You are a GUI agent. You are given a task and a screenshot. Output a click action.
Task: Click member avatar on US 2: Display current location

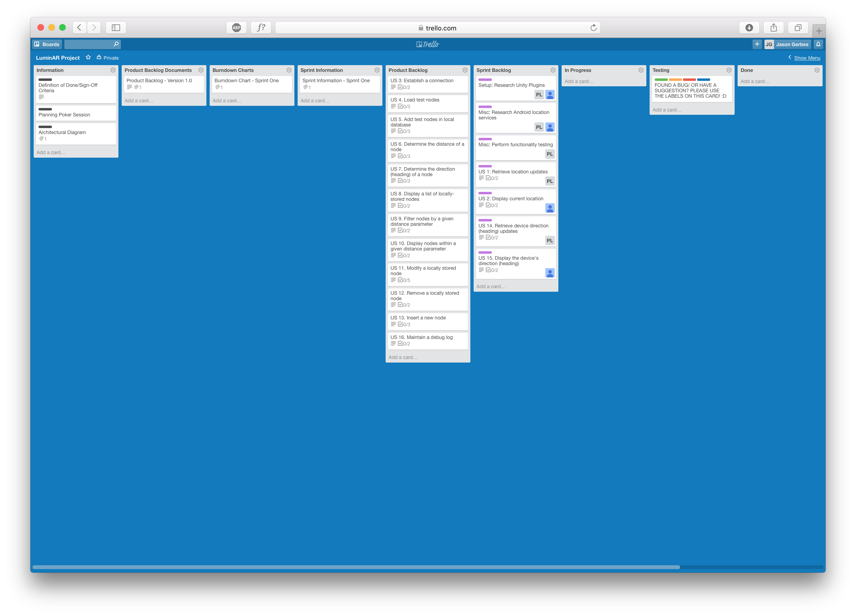pyautogui.click(x=550, y=208)
